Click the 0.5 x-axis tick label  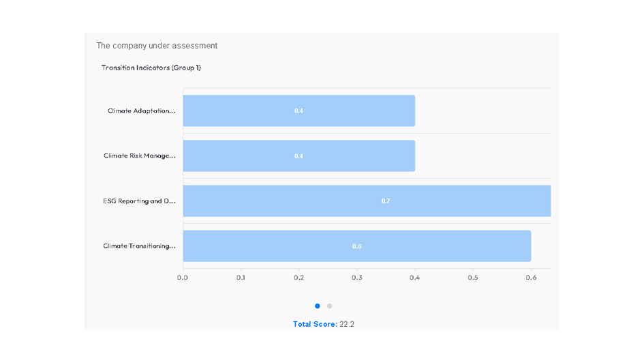click(x=473, y=278)
